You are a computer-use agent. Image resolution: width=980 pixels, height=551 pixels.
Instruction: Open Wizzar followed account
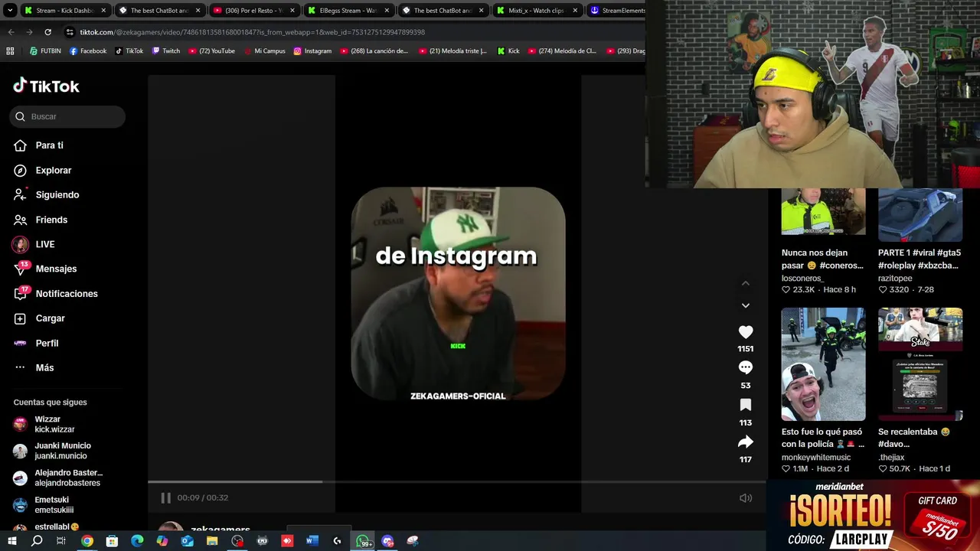tap(54, 424)
